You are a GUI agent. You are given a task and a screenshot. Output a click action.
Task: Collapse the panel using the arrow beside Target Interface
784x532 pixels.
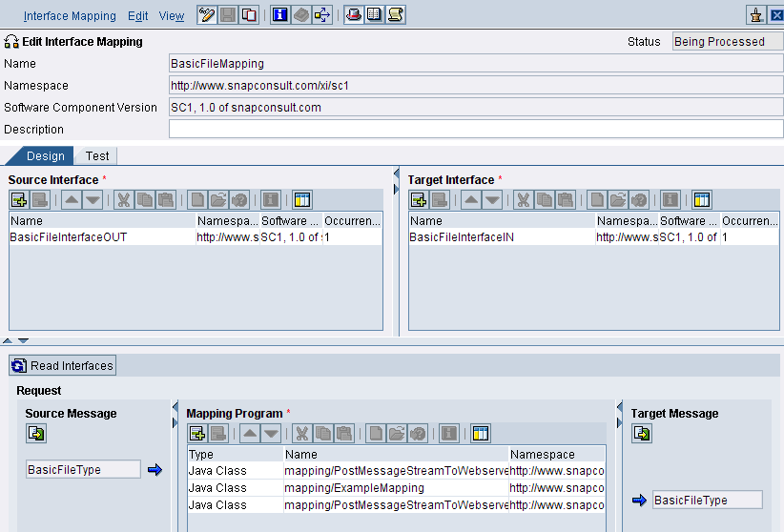click(x=397, y=174)
